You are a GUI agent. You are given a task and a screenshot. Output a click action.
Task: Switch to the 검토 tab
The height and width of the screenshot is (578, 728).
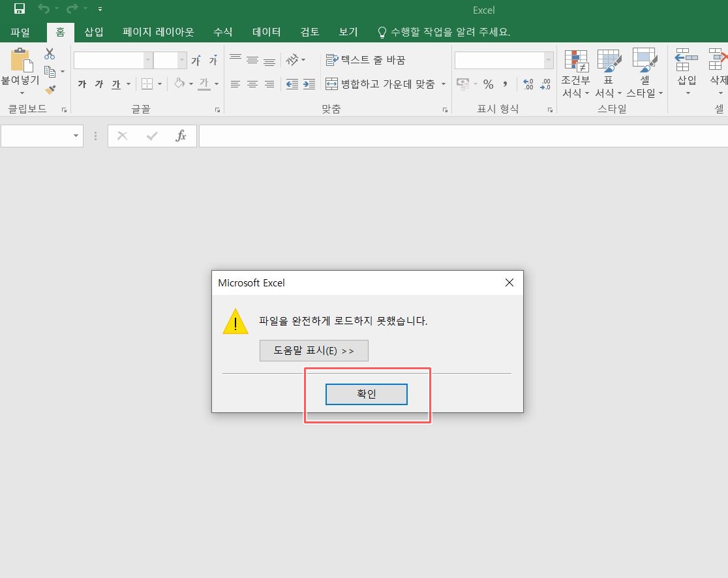click(x=310, y=32)
